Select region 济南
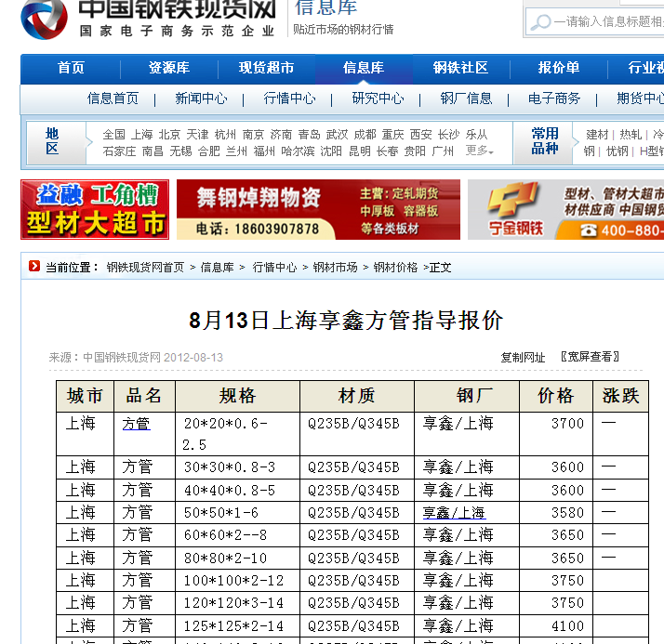 (281, 135)
